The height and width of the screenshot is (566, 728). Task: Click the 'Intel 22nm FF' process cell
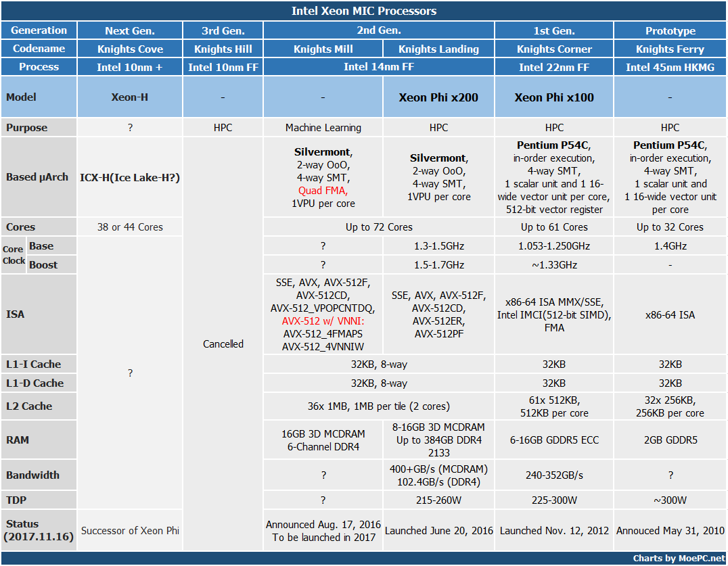[554, 67]
